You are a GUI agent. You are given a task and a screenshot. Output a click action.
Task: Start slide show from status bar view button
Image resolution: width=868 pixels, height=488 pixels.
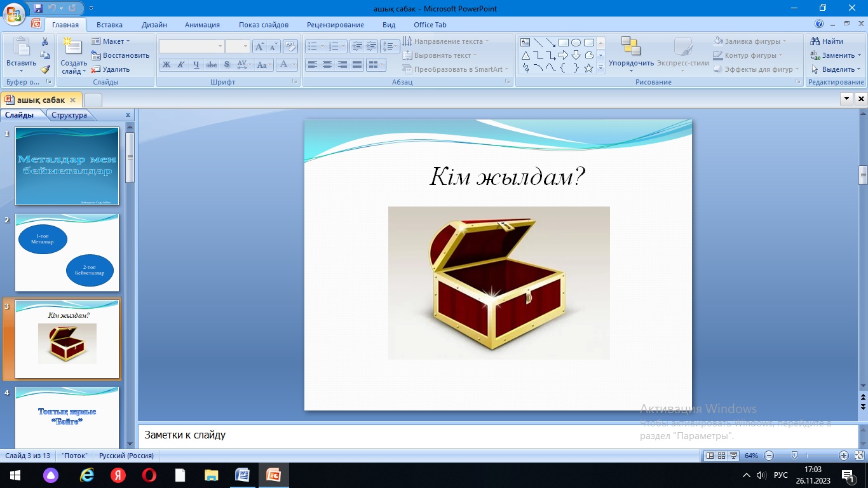tap(734, 456)
